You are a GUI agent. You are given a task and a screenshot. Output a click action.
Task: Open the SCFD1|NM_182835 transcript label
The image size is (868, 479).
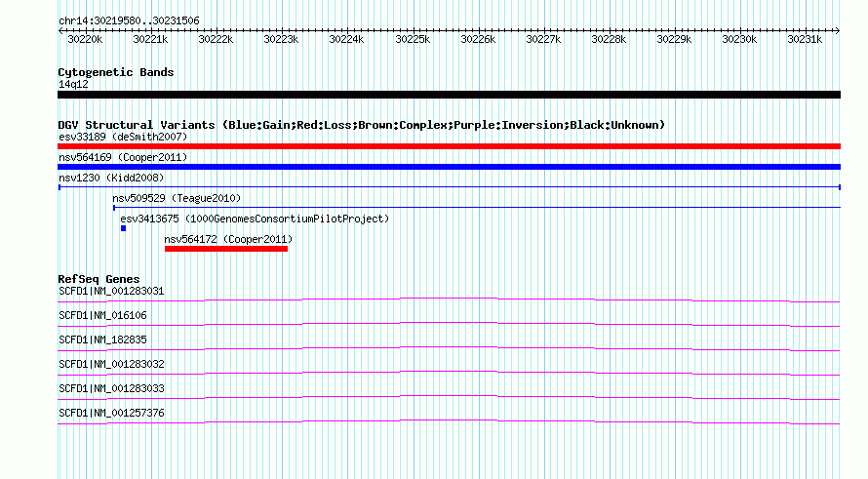(102, 340)
